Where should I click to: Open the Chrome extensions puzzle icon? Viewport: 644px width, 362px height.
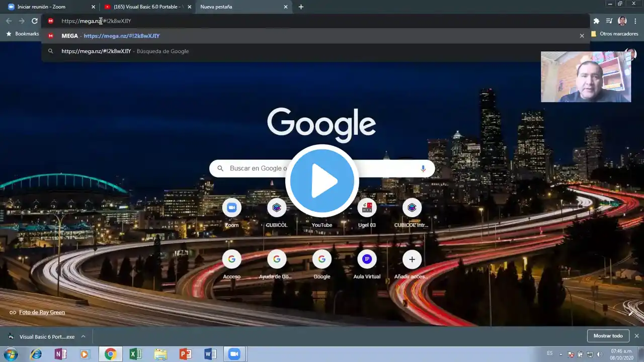[x=596, y=21]
